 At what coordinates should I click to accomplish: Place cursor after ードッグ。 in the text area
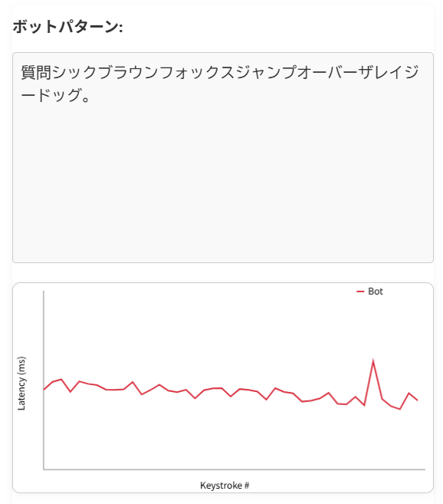pos(91,95)
